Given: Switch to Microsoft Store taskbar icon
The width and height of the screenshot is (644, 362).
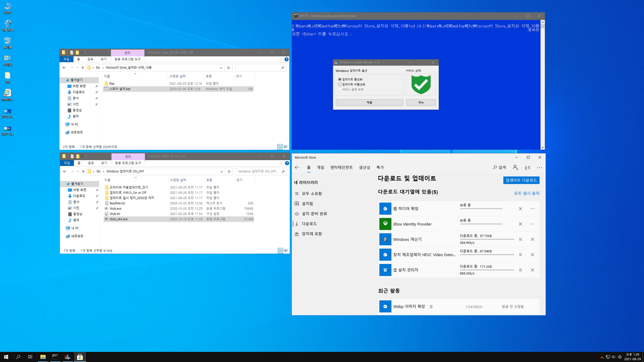Looking at the screenshot, I should [80, 357].
